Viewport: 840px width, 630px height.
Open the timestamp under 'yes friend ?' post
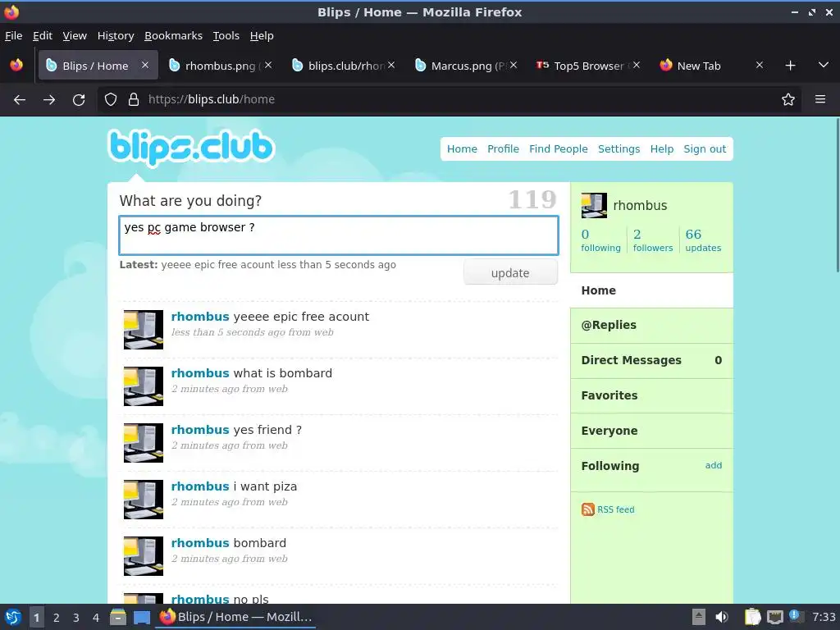230,445
